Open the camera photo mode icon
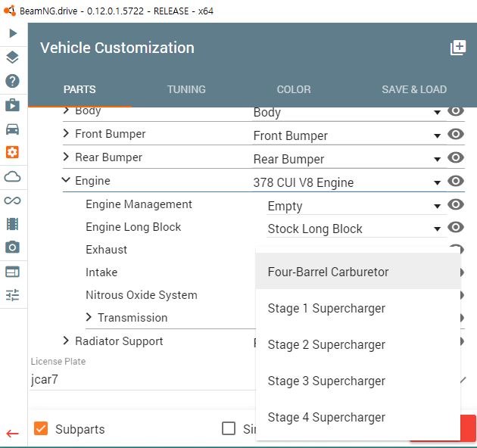This screenshot has height=448, width=477. coord(12,247)
